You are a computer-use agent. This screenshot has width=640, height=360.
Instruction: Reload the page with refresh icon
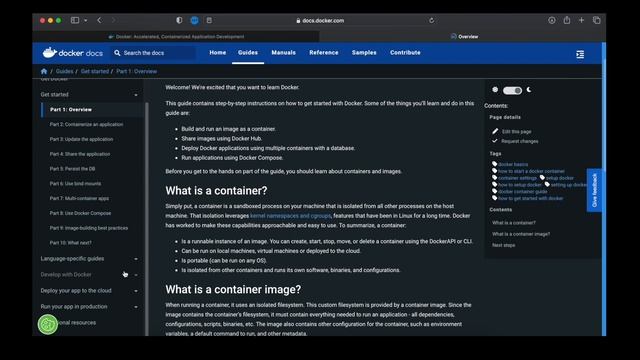tap(431, 20)
